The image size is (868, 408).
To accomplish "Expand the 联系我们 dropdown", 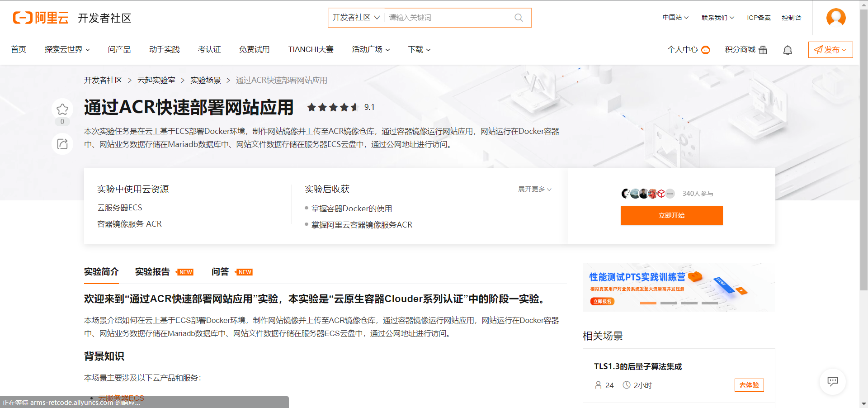I will [717, 18].
